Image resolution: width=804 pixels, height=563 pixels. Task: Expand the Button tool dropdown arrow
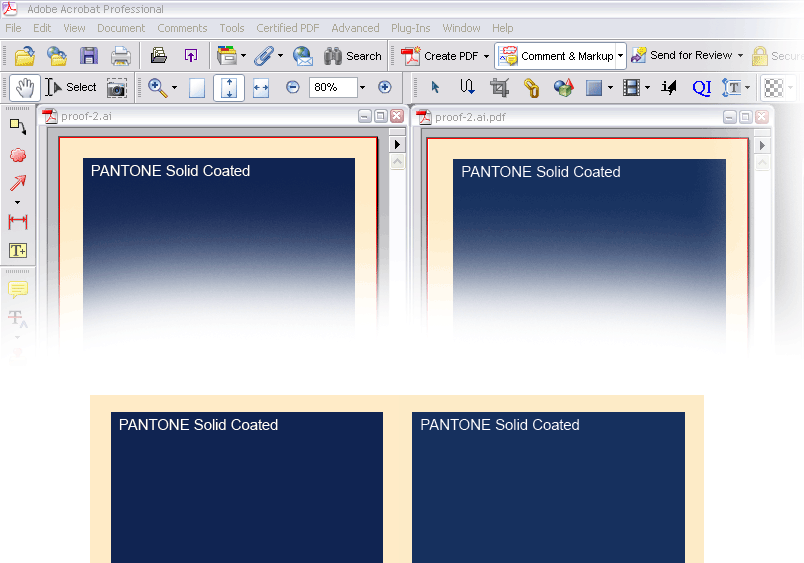pyautogui.click(x=610, y=88)
